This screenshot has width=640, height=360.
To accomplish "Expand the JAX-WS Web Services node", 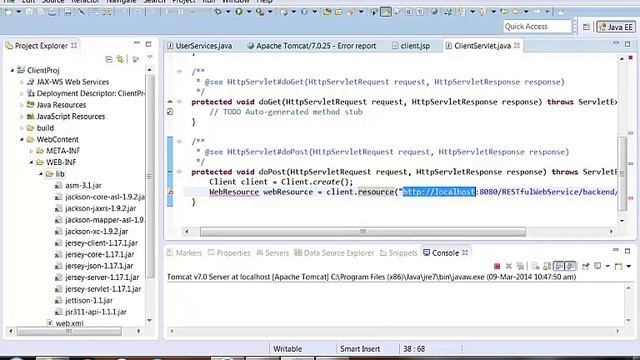I will pyautogui.click(x=22, y=82).
